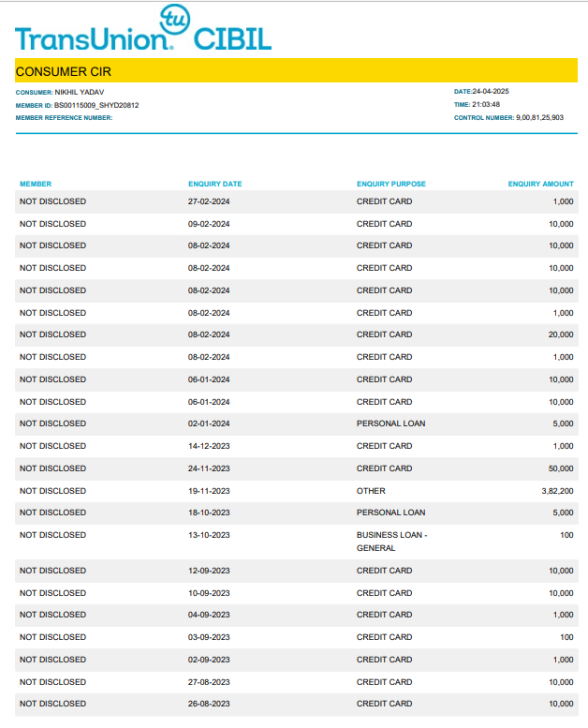Viewport: 588px width, 728px height.
Task: Click the yellow CONSUMER CIR heading banner
Action: click(296, 70)
